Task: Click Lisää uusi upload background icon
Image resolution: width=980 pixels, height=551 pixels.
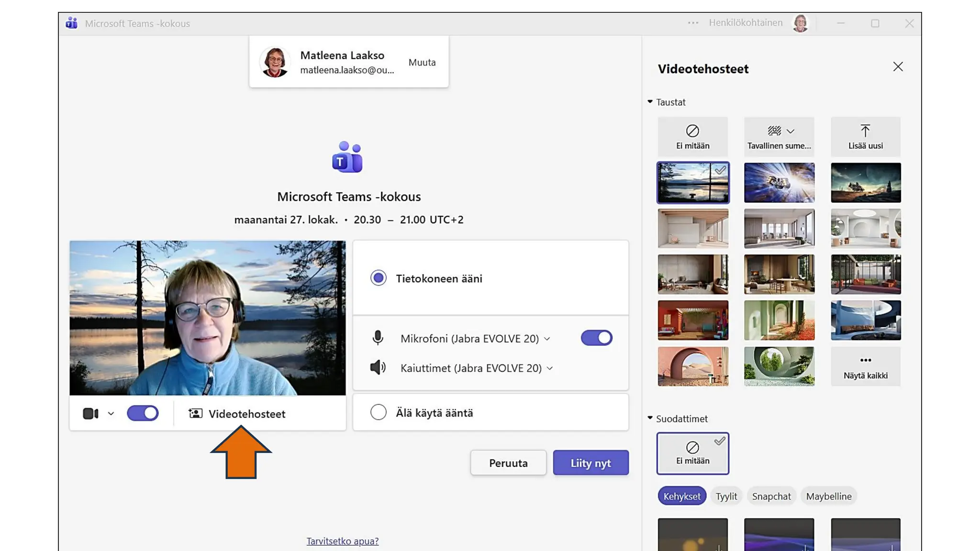Action: coord(865,132)
